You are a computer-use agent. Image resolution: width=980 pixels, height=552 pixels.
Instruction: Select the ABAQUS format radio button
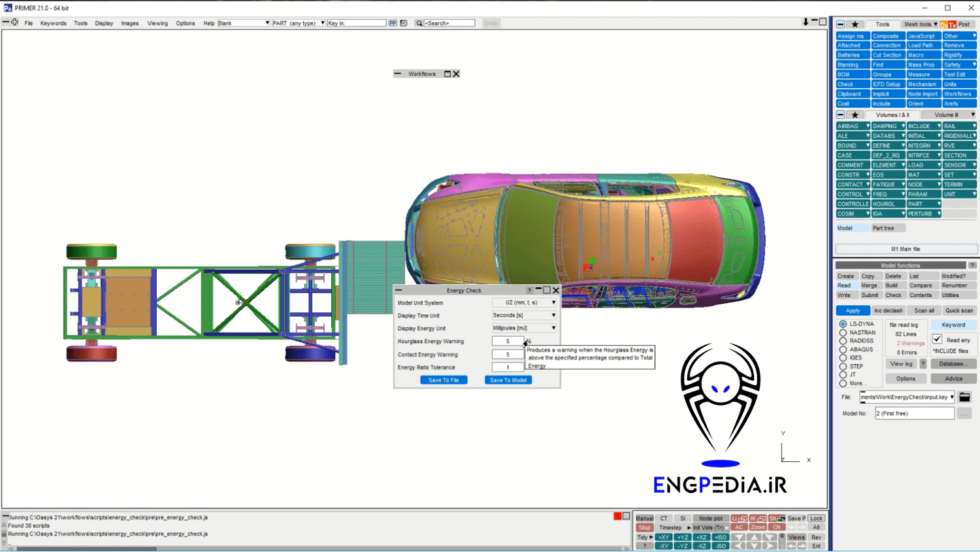[843, 349]
